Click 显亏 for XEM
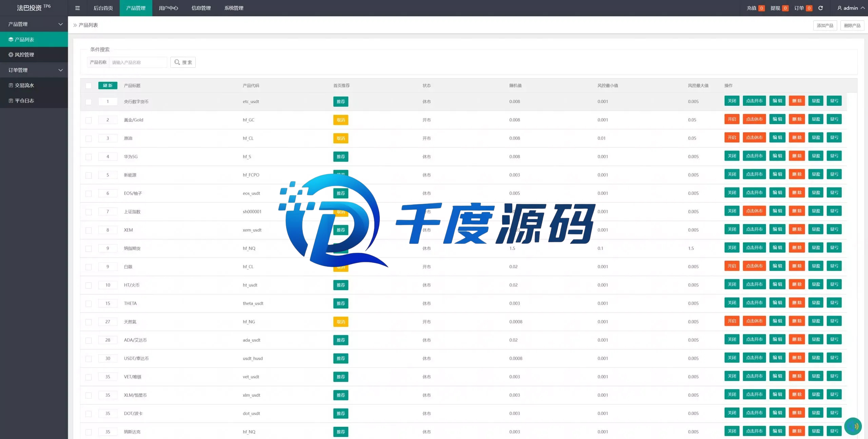The width and height of the screenshot is (868, 439). (834, 229)
